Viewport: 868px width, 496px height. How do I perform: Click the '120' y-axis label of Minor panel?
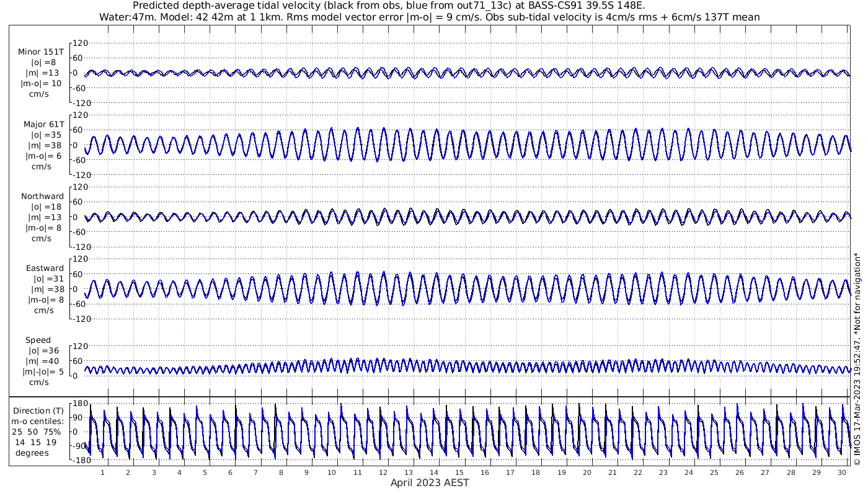point(81,43)
